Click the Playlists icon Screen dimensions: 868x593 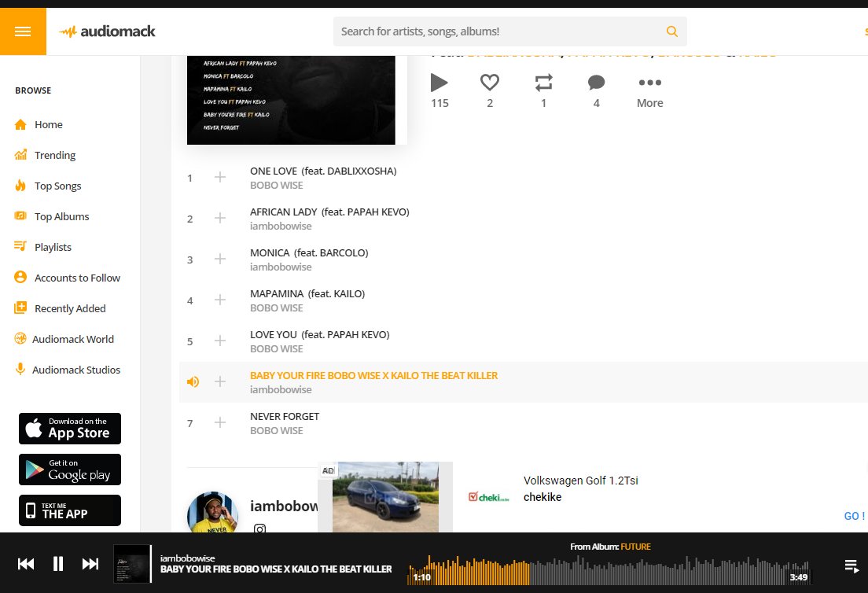(20, 246)
